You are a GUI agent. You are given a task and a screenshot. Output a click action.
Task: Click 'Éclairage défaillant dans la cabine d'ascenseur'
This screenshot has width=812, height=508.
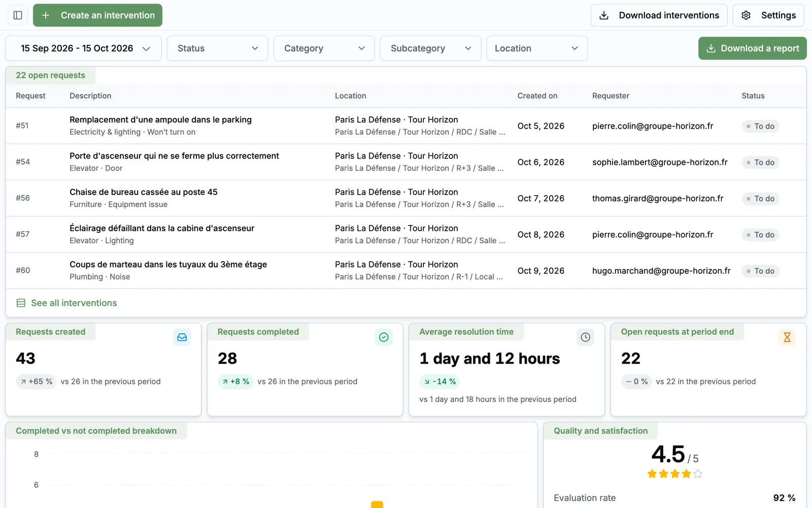(x=162, y=228)
